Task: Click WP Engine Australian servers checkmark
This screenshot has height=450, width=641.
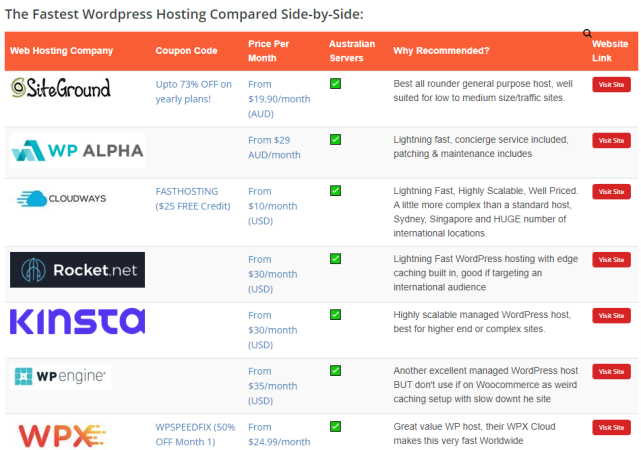Action: tap(335, 370)
